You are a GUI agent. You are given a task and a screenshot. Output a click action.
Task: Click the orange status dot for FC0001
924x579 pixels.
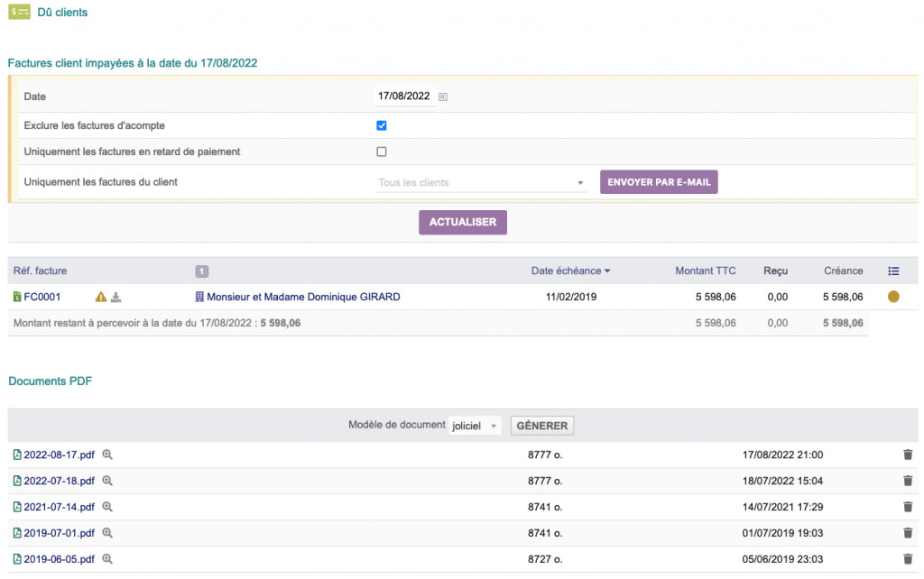click(893, 297)
